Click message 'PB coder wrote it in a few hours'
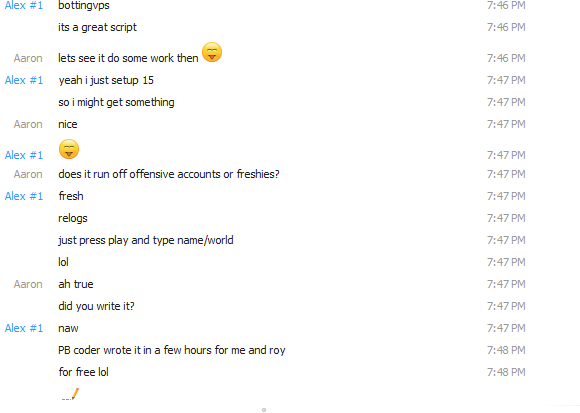The height and width of the screenshot is (413, 580). point(172,350)
